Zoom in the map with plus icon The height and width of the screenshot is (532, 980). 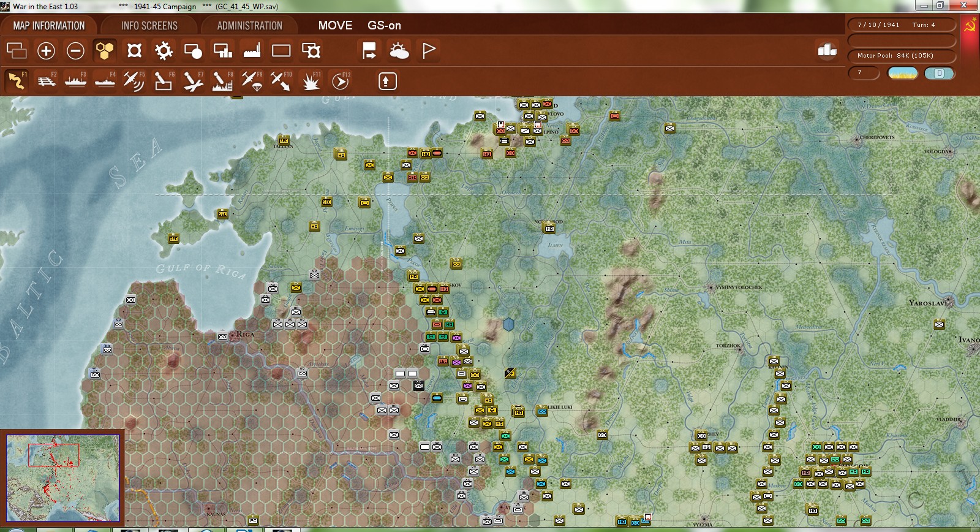(x=46, y=51)
